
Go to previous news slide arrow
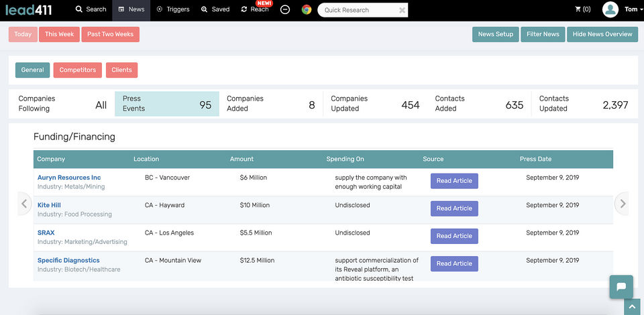[25, 204]
